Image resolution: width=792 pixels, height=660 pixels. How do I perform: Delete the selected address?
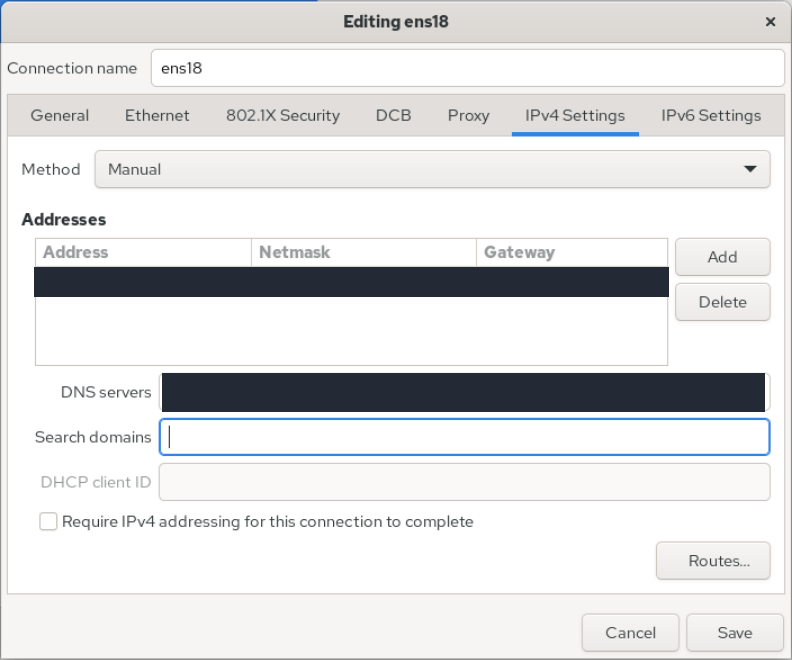click(x=722, y=302)
